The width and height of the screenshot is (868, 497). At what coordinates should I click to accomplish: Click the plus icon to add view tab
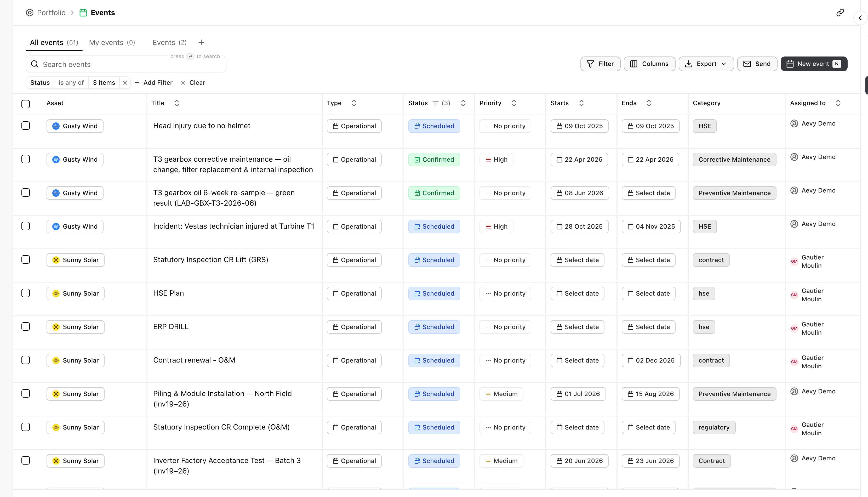pyautogui.click(x=201, y=42)
